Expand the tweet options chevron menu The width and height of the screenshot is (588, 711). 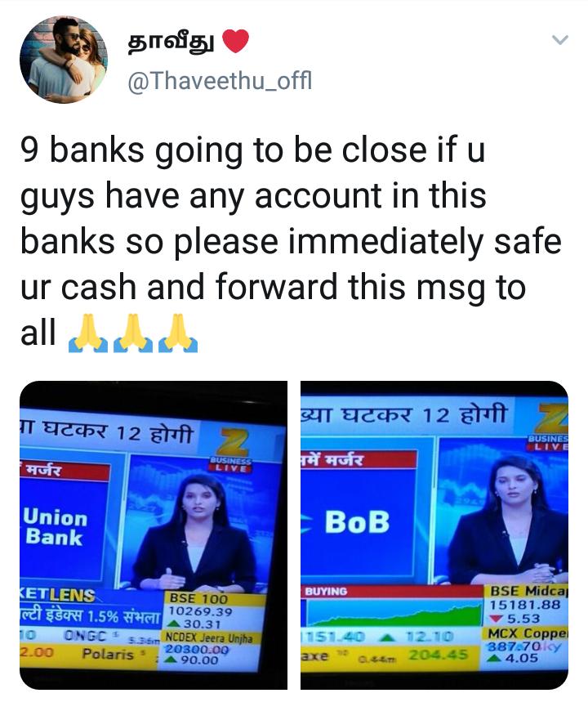(560, 40)
